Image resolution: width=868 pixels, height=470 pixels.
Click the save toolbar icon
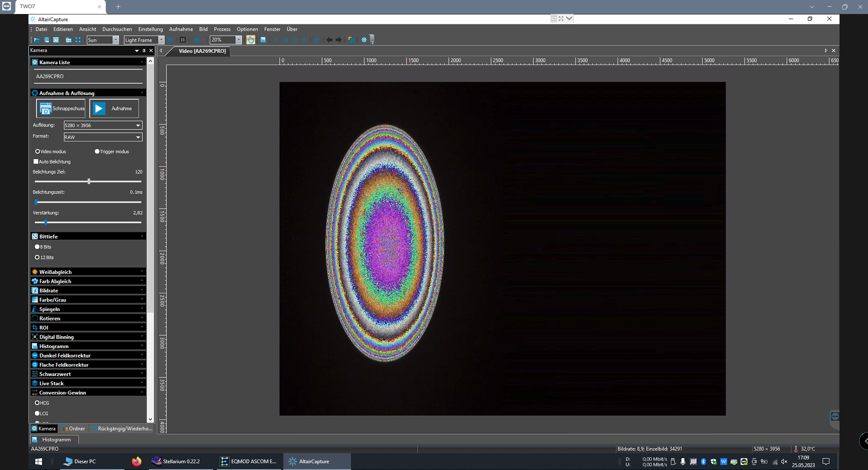(47, 40)
